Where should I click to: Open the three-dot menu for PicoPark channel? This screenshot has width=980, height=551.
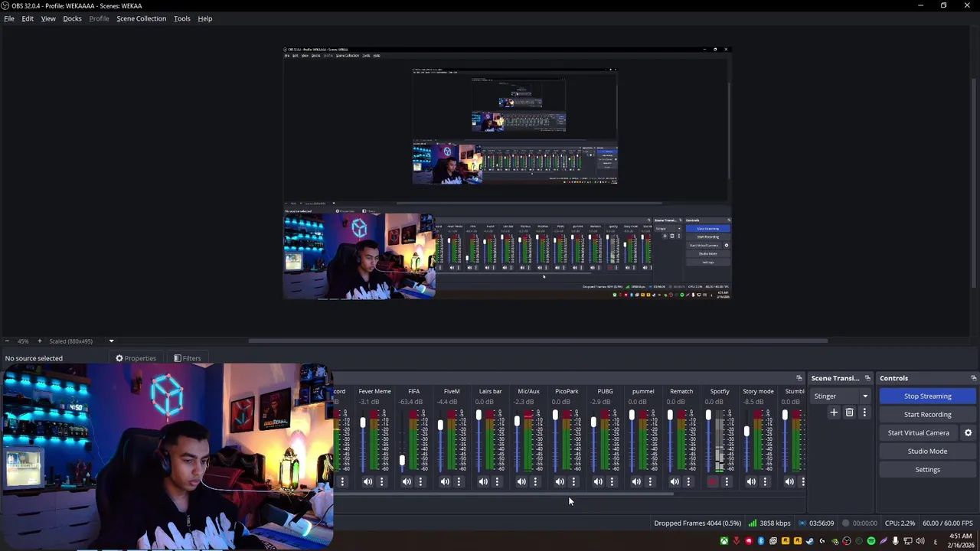(573, 481)
